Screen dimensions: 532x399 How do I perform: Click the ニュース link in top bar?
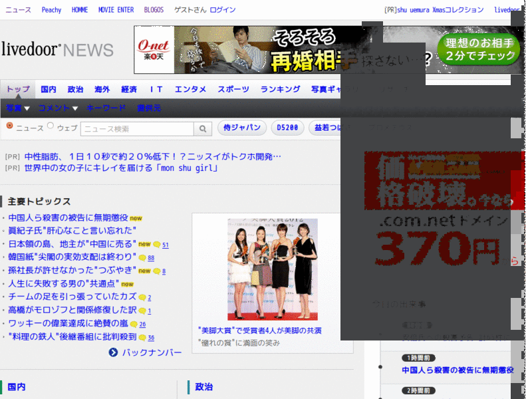click(x=19, y=10)
